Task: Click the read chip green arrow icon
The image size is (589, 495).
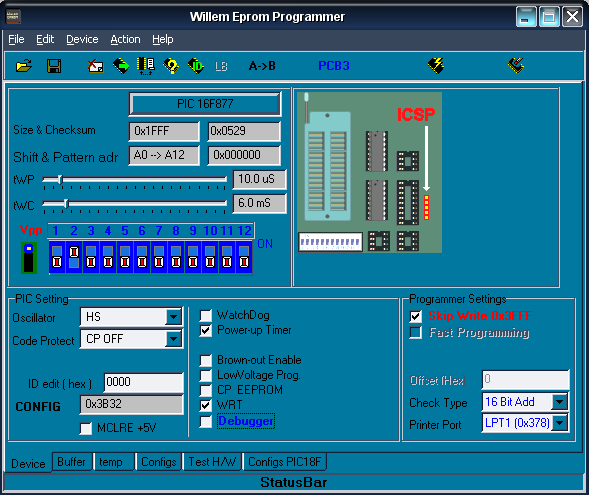Action: (121, 66)
